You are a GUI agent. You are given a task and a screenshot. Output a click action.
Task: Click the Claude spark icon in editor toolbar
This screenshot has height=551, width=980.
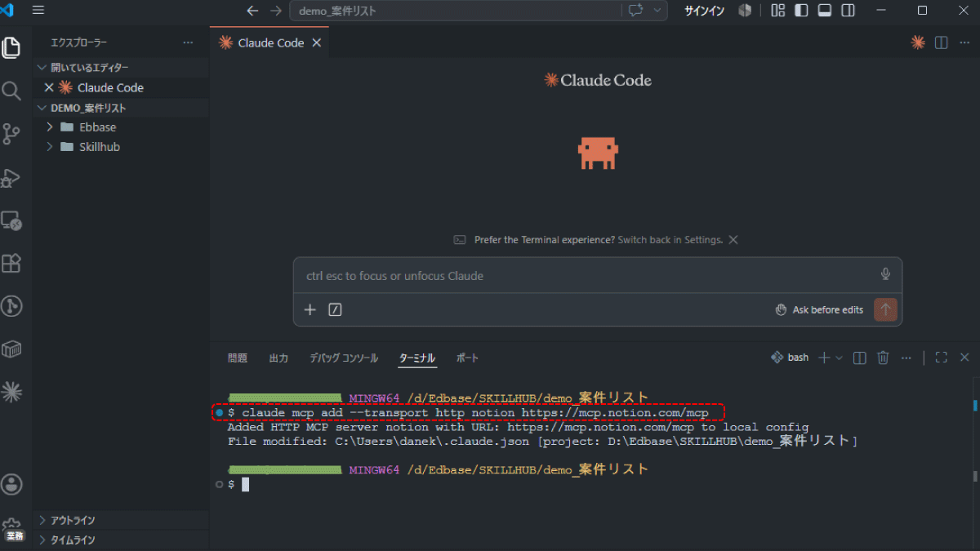pyautogui.click(x=918, y=42)
